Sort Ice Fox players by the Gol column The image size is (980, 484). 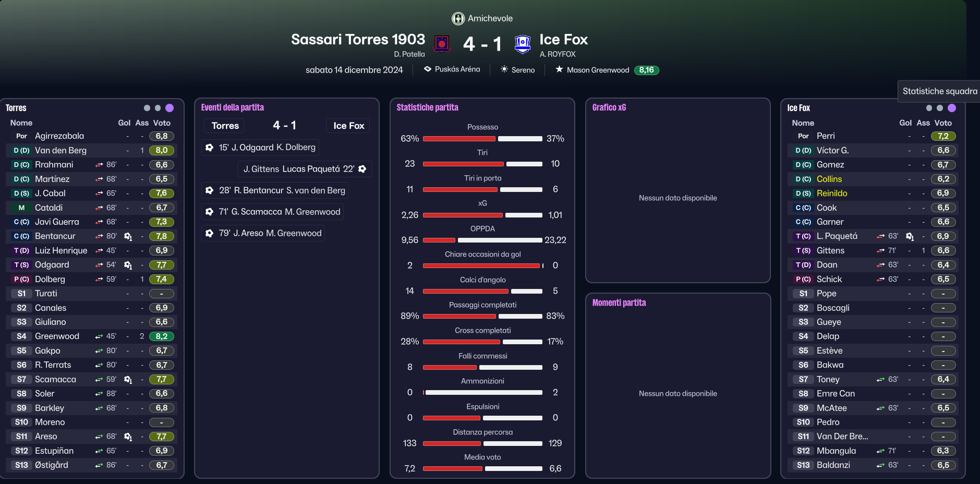coord(905,123)
